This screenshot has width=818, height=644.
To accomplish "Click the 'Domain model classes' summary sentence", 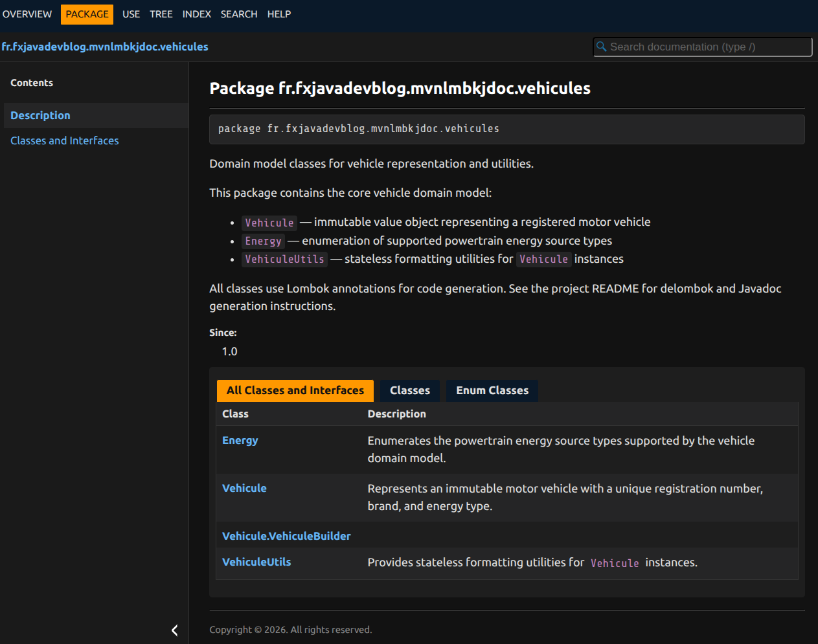I will (x=372, y=164).
